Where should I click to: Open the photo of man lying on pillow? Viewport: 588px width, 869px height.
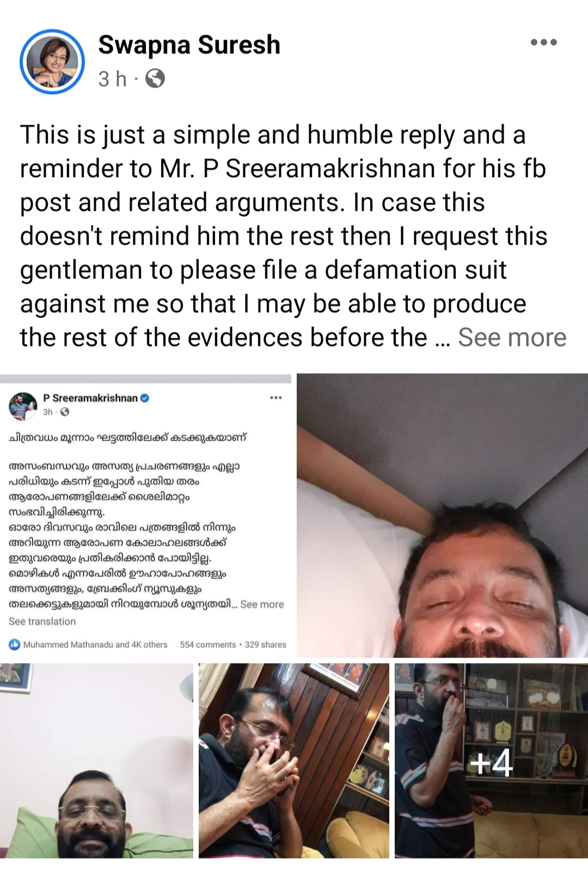(x=442, y=515)
